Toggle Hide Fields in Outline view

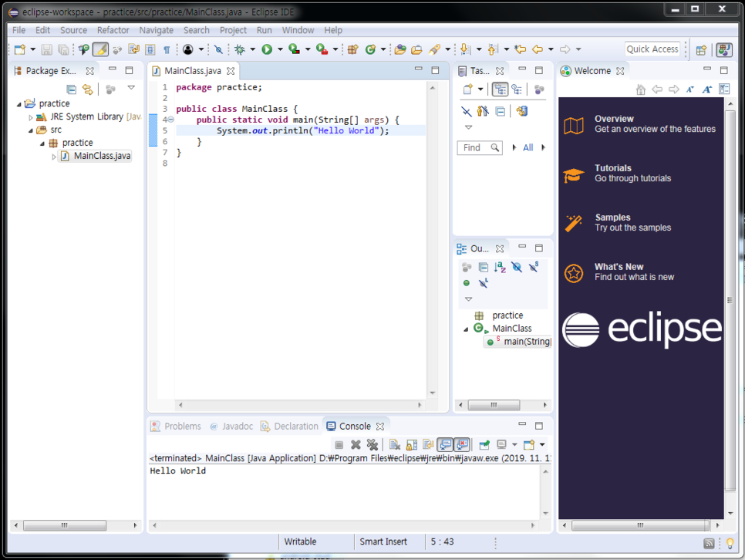[517, 268]
